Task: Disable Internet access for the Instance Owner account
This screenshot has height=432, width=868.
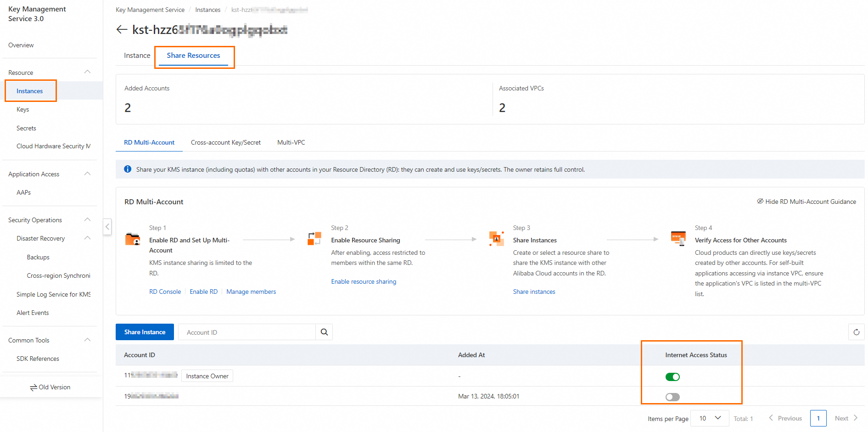Action: point(672,377)
